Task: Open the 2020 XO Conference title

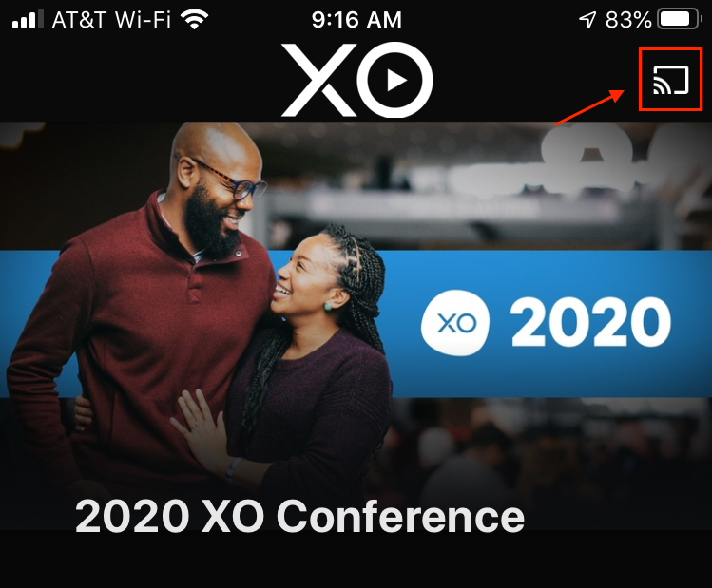Action: [299, 516]
